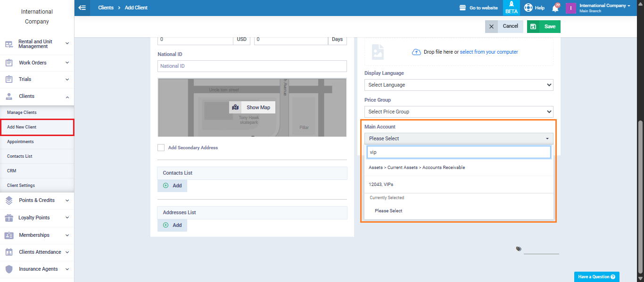Screen dimensions: 644x282
Task: Click select from your computer link
Action: click(x=489, y=52)
